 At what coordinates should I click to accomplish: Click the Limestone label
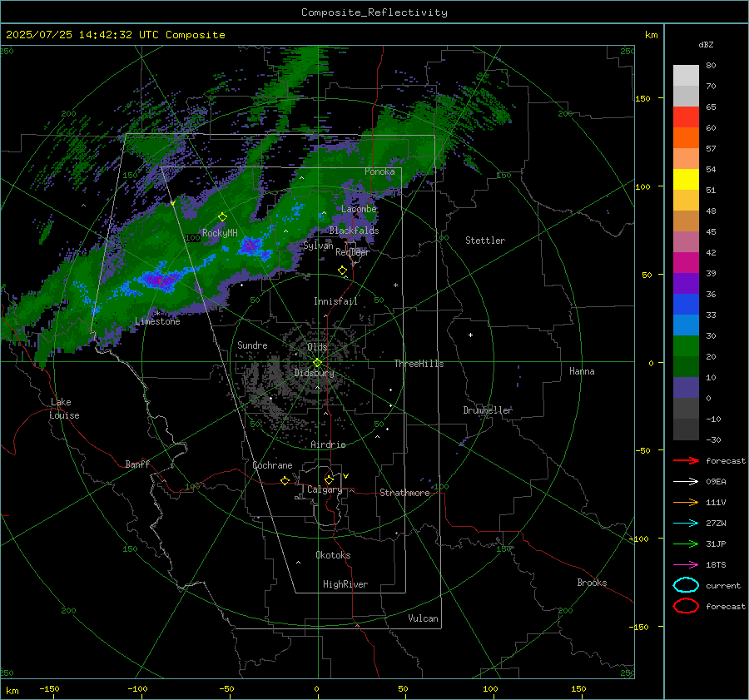(157, 321)
